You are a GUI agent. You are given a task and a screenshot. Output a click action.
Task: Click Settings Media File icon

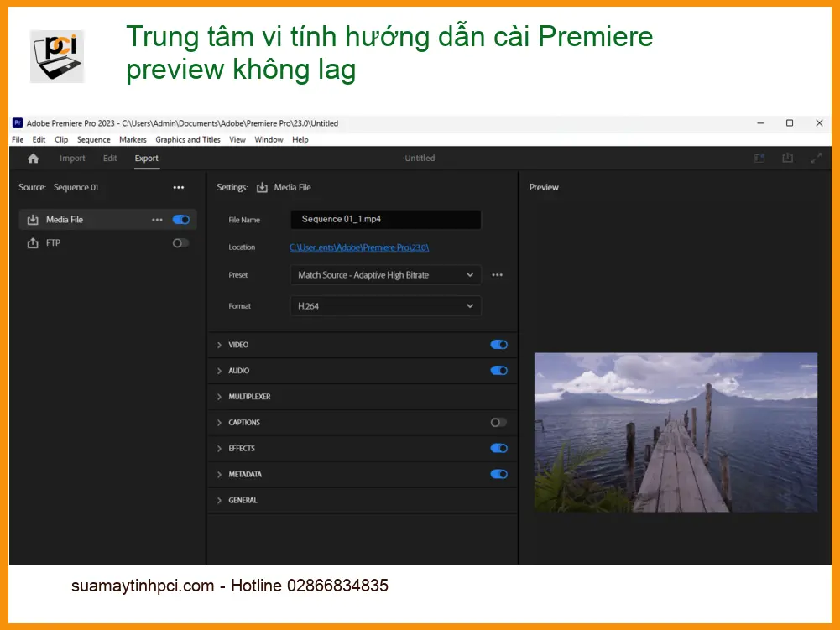[262, 188]
